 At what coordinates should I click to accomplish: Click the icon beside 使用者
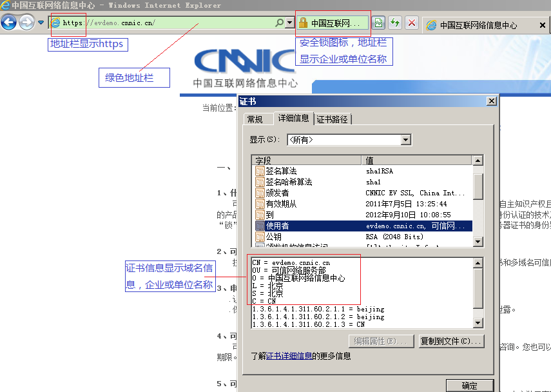(x=260, y=226)
